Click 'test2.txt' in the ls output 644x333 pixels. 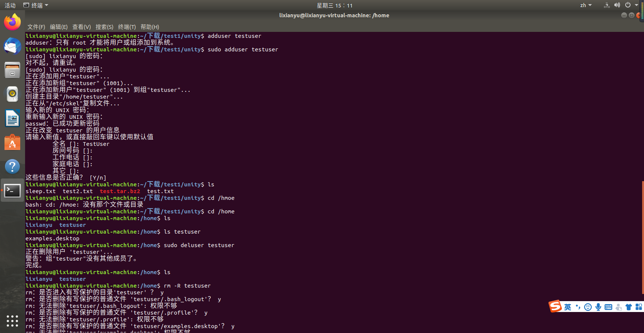[78, 191]
